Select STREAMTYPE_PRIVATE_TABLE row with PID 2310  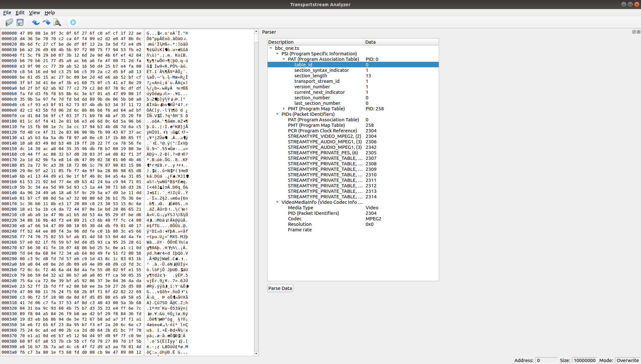(x=353, y=175)
